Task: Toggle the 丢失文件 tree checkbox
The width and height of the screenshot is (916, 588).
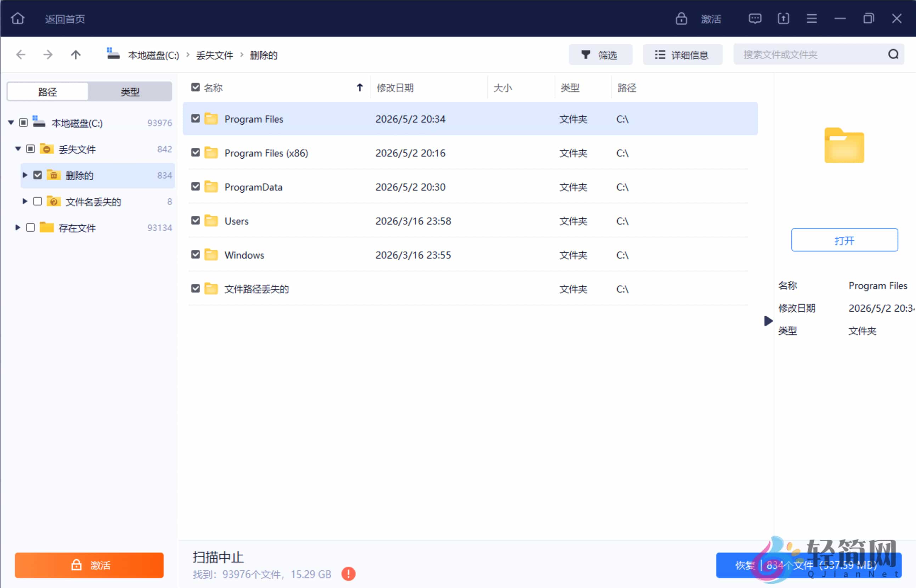Action: click(30, 148)
